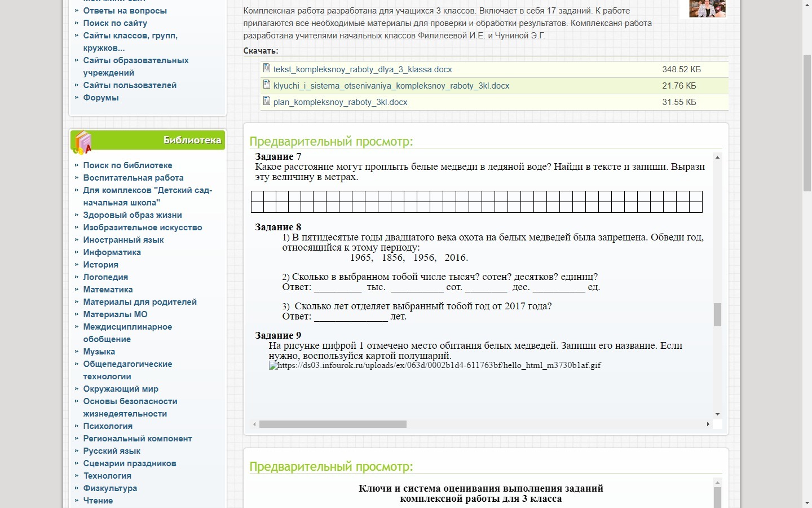Open Иностранный язык section
The height and width of the screenshot is (508, 812).
(x=123, y=240)
